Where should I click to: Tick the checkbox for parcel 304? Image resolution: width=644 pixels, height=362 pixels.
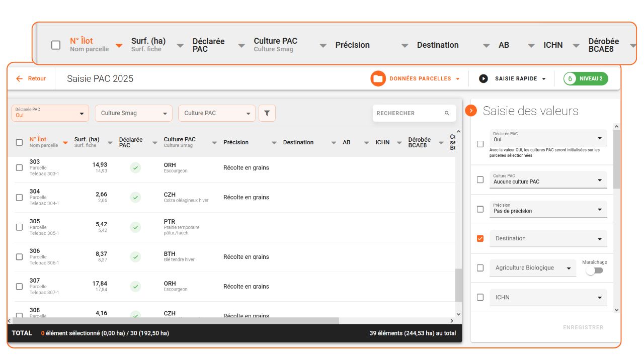(19, 198)
